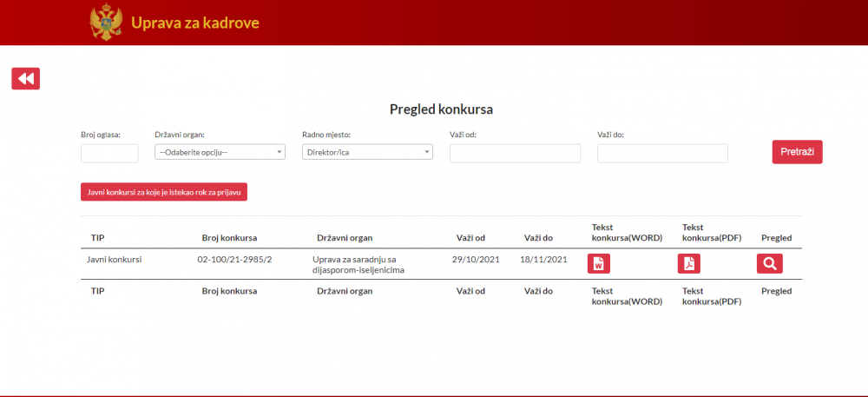
Task: Download the competition text as Word file
Action: coord(599,264)
